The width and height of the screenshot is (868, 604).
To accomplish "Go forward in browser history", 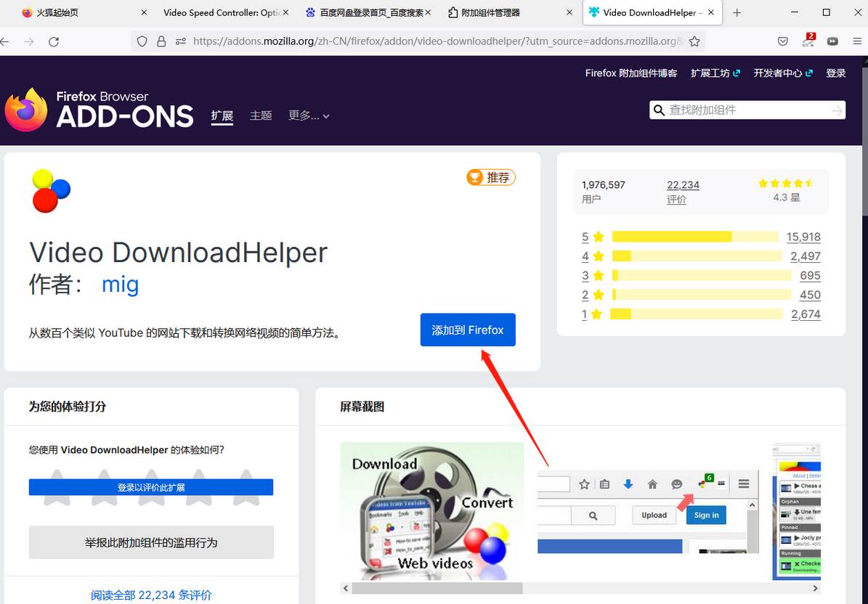I will [29, 41].
